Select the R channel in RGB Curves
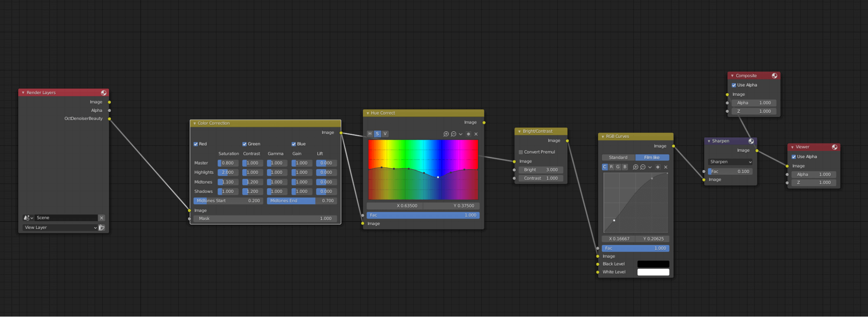Viewport: 868px width, 317px height. tap(611, 167)
